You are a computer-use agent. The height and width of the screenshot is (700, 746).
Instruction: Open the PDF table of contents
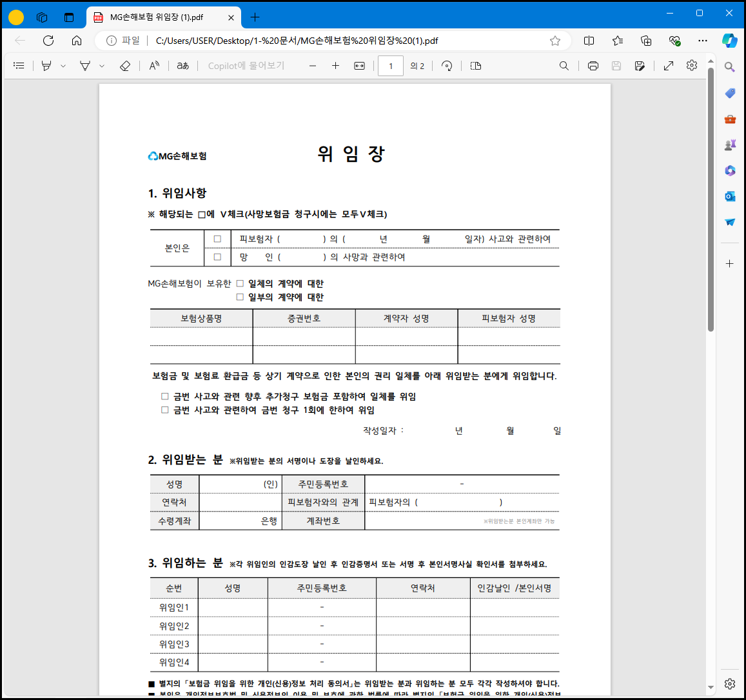point(19,66)
